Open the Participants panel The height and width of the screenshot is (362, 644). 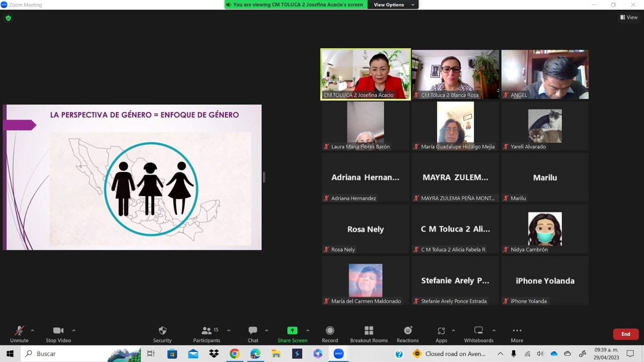click(207, 334)
